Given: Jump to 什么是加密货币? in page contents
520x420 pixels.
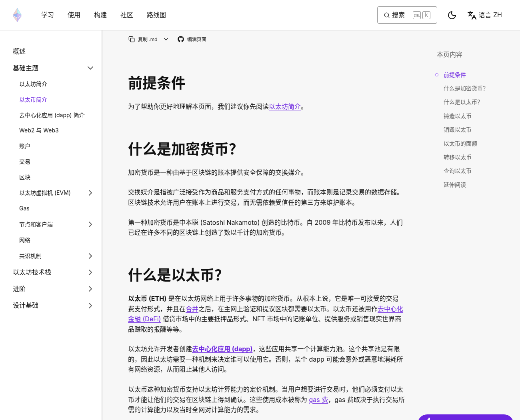Looking at the screenshot, I should pyautogui.click(x=464, y=88).
